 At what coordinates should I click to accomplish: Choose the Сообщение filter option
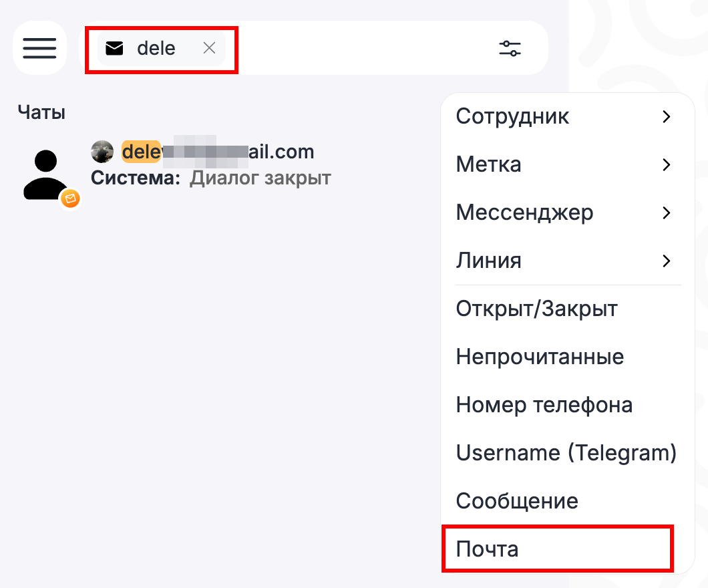[x=517, y=501]
